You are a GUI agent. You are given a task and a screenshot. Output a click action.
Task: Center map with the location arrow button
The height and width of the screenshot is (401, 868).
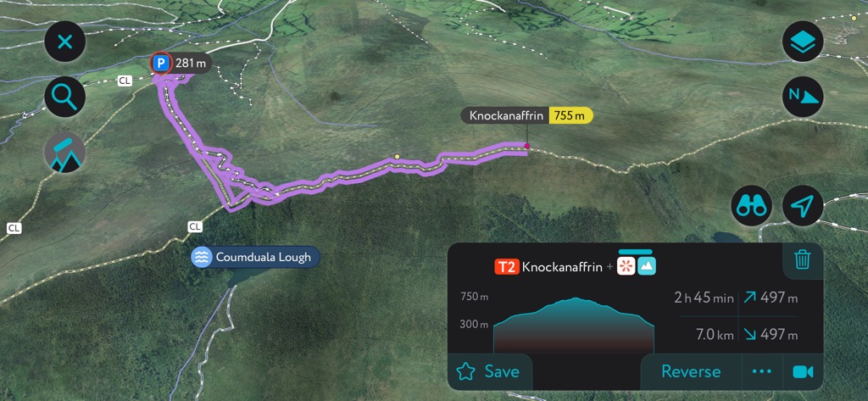[x=803, y=205]
